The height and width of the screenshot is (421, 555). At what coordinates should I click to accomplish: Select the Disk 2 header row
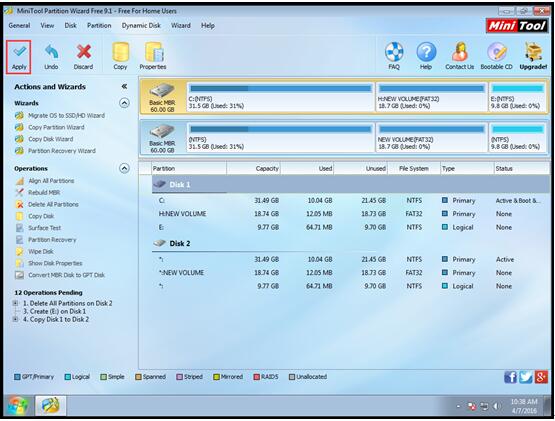click(351, 244)
